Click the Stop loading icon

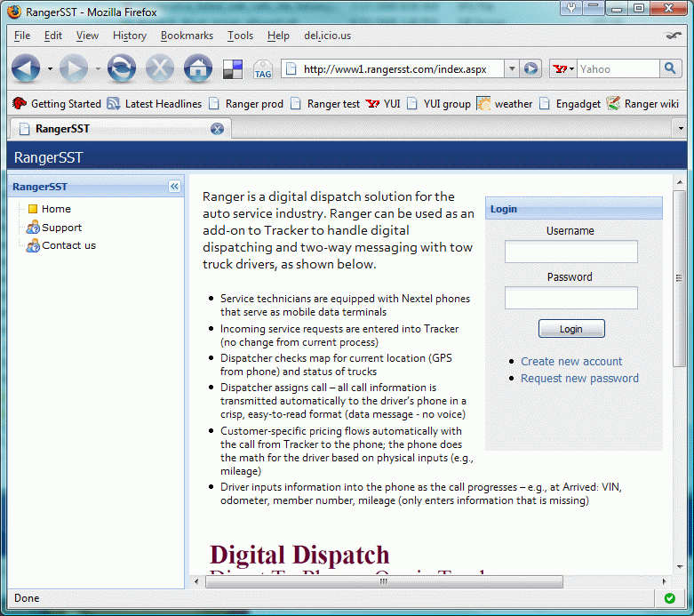160,68
